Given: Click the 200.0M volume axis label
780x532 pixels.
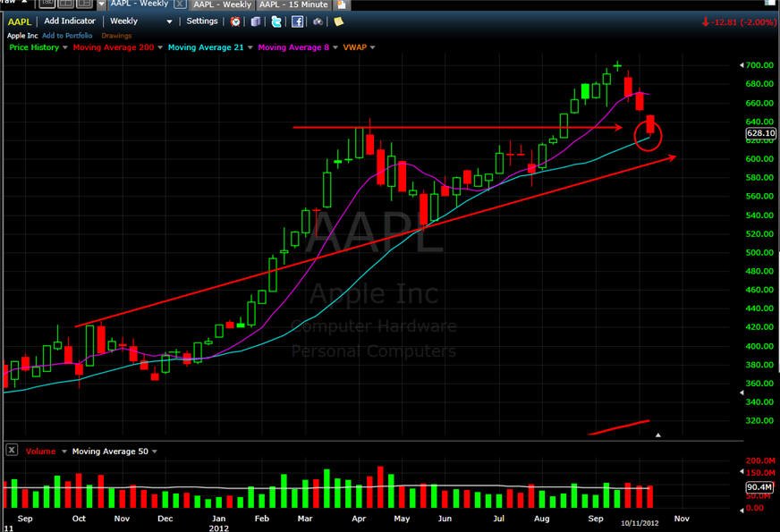Looking at the screenshot, I should click(x=760, y=460).
